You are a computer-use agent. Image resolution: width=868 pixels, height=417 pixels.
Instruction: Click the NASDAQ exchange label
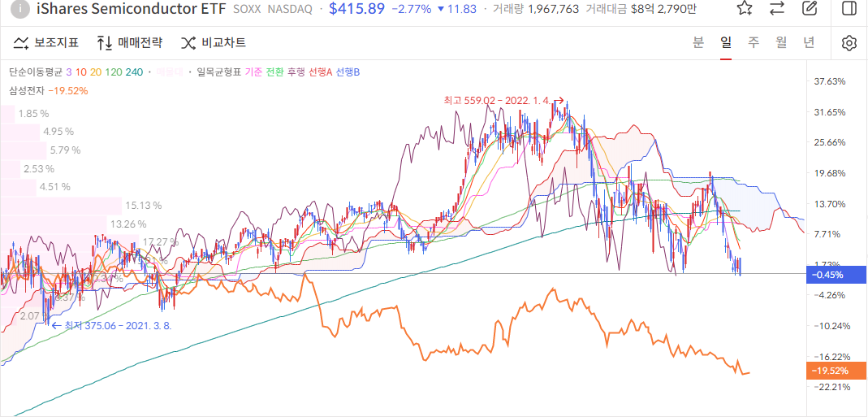290,9
